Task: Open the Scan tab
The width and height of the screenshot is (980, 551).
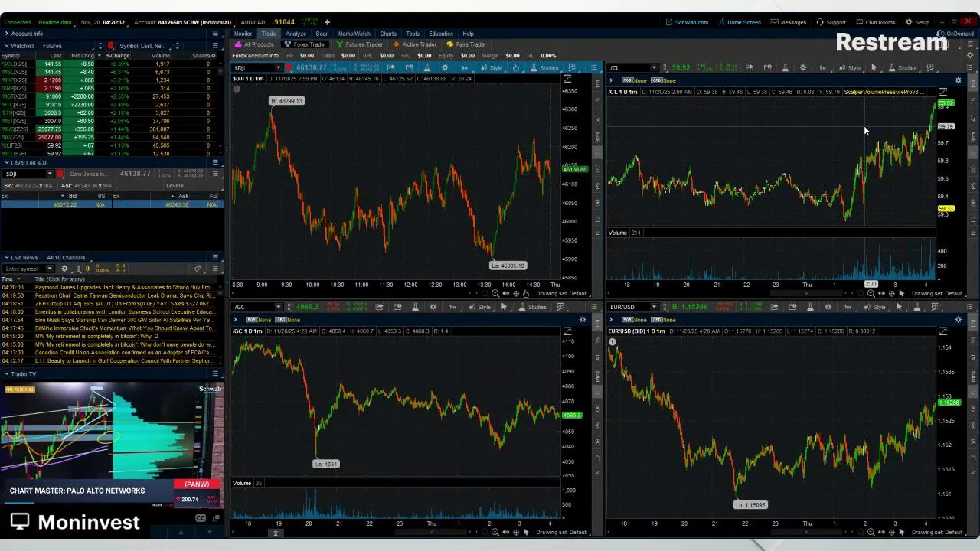Action: point(322,34)
